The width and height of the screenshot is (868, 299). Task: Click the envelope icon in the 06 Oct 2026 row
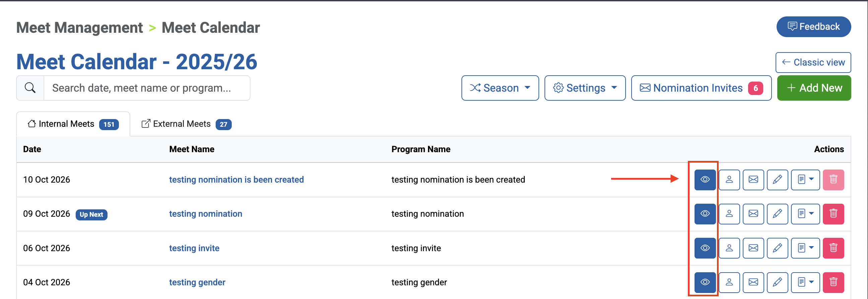pos(753,248)
